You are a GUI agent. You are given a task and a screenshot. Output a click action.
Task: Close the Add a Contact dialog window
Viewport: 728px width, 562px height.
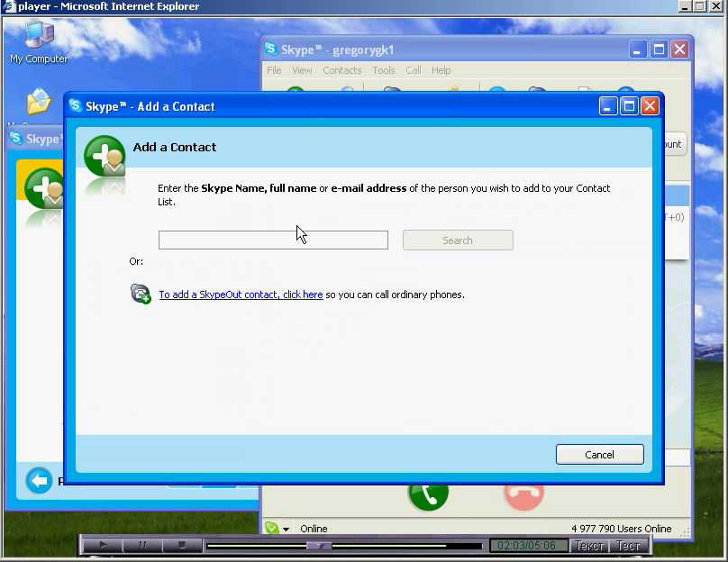click(x=650, y=106)
